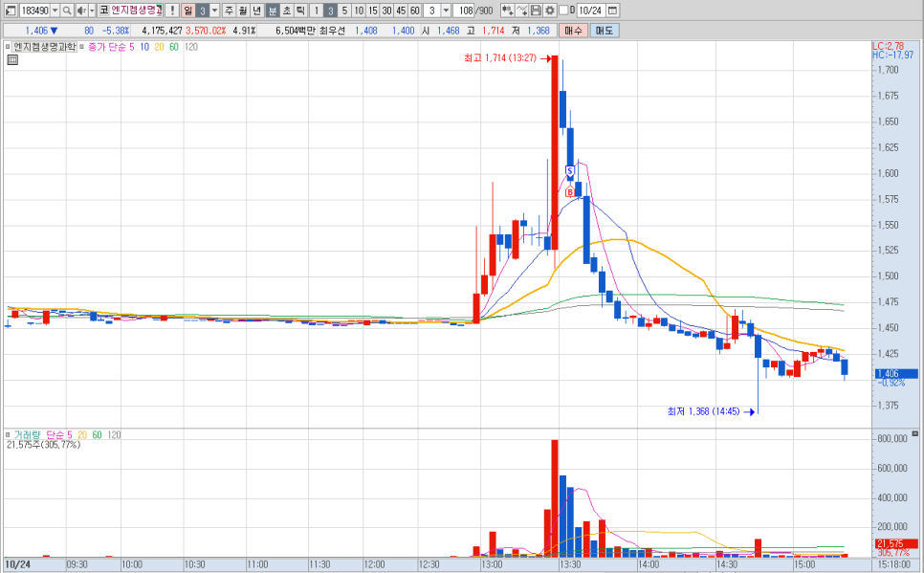The height and width of the screenshot is (573, 924).
Task: Click the highlighted 3 button next to 일
Action: click(202, 11)
